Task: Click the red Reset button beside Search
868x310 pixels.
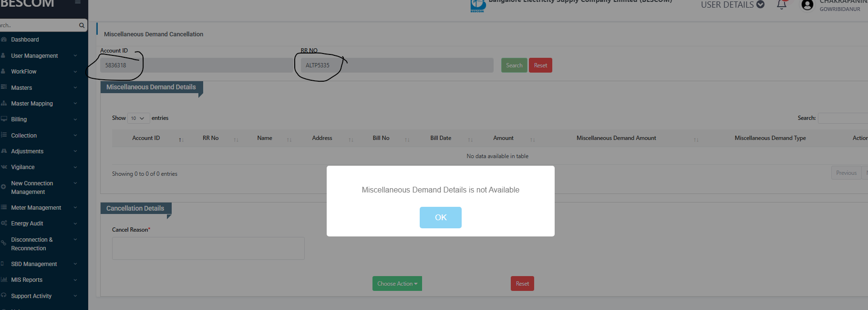Action: [x=540, y=65]
